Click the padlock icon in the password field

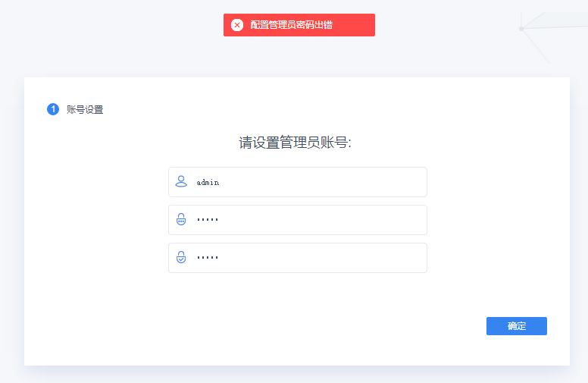[181, 220]
